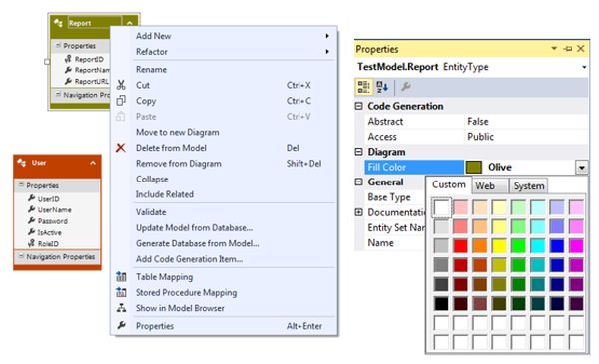Open the TestModel.Report object selector dropdown
Viewport: 599px width, 364px height.
pos(584,67)
